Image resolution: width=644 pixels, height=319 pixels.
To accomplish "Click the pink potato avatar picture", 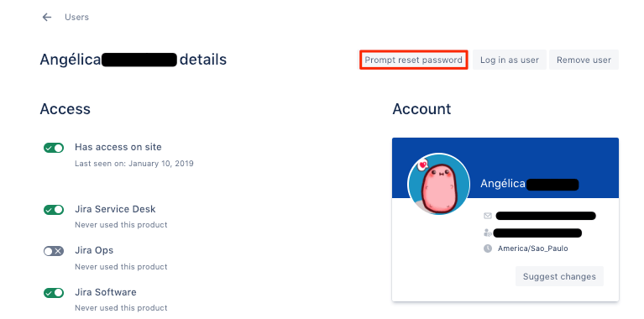I will 438,184.
